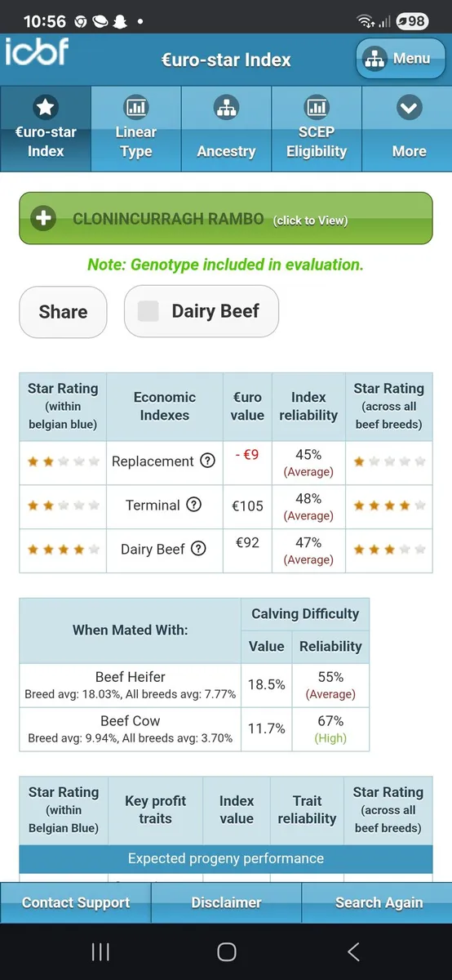Open Android recent apps icon

pyautogui.click(x=100, y=951)
